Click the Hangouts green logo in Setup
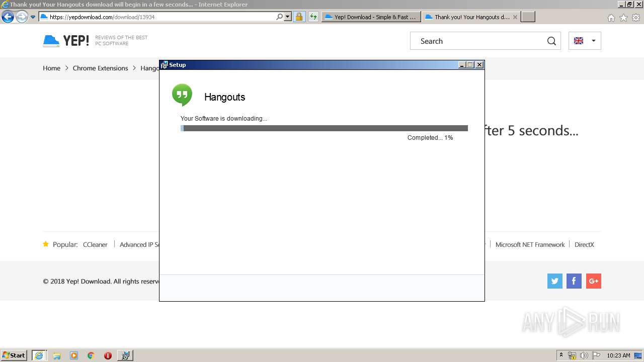Viewport: 644px width, 362px height. [x=182, y=95]
